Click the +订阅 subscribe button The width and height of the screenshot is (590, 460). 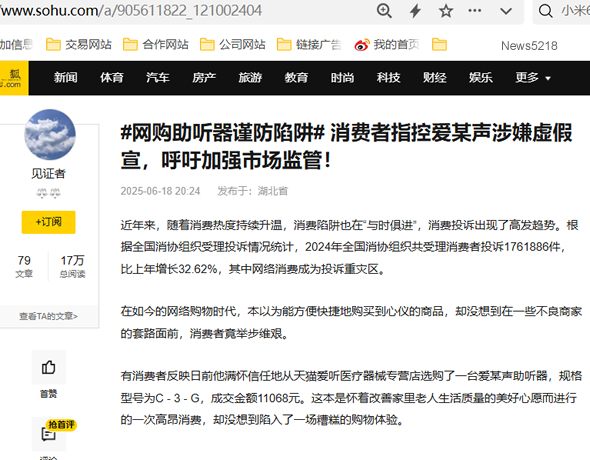point(49,222)
